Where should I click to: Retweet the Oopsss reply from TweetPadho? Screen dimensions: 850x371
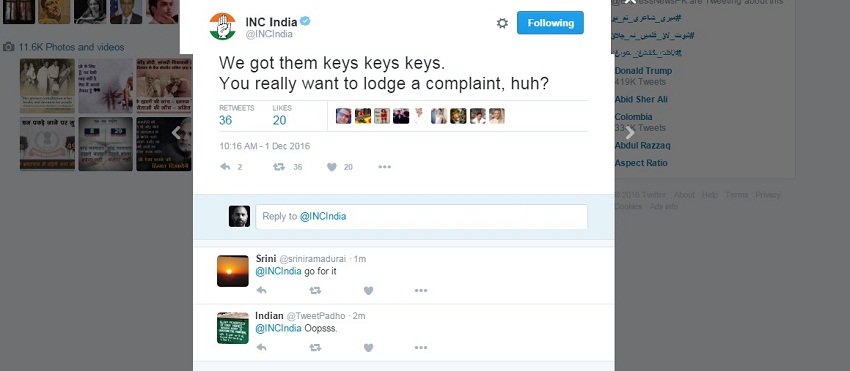[x=315, y=348]
